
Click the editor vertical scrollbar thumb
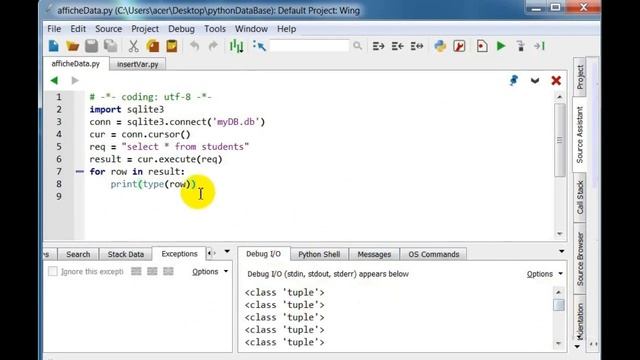(559, 140)
